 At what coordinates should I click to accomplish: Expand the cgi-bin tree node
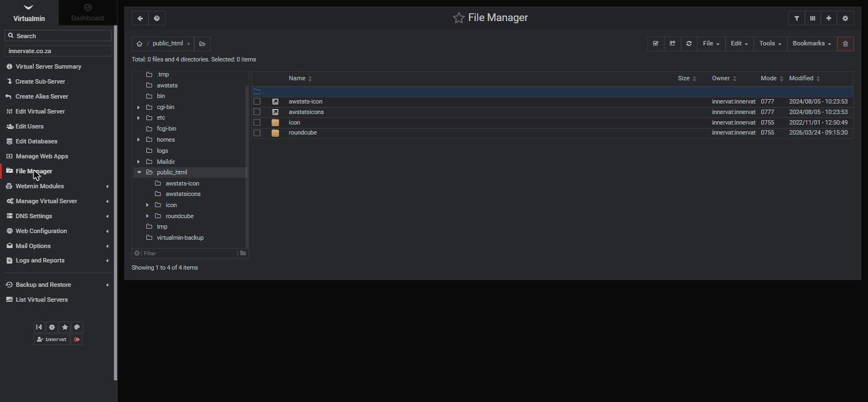point(138,107)
